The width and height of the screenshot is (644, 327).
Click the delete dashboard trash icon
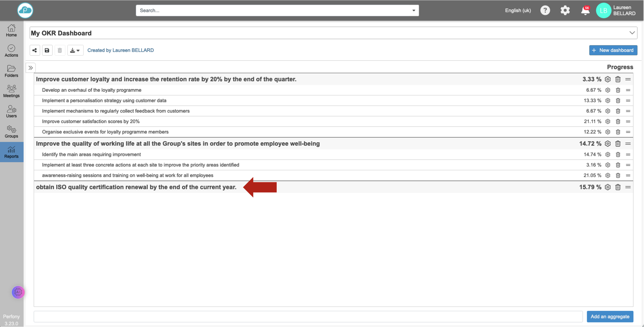[x=60, y=50]
